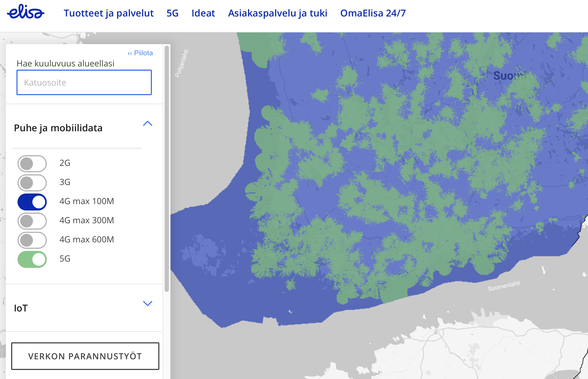Disable the 4G max 100M toggle
This screenshot has height=379, width=588.
(x=32, y=202)
